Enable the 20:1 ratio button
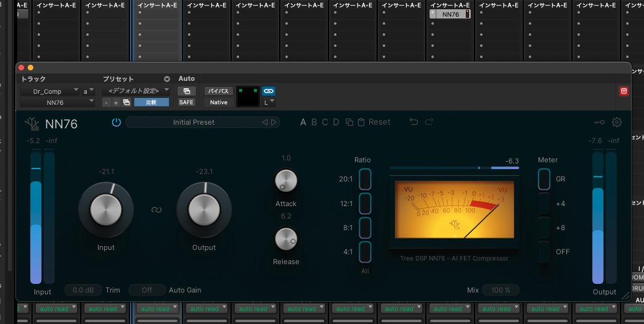Image resolution: width=644 pixels, height=324 pixels. (365, 179)
